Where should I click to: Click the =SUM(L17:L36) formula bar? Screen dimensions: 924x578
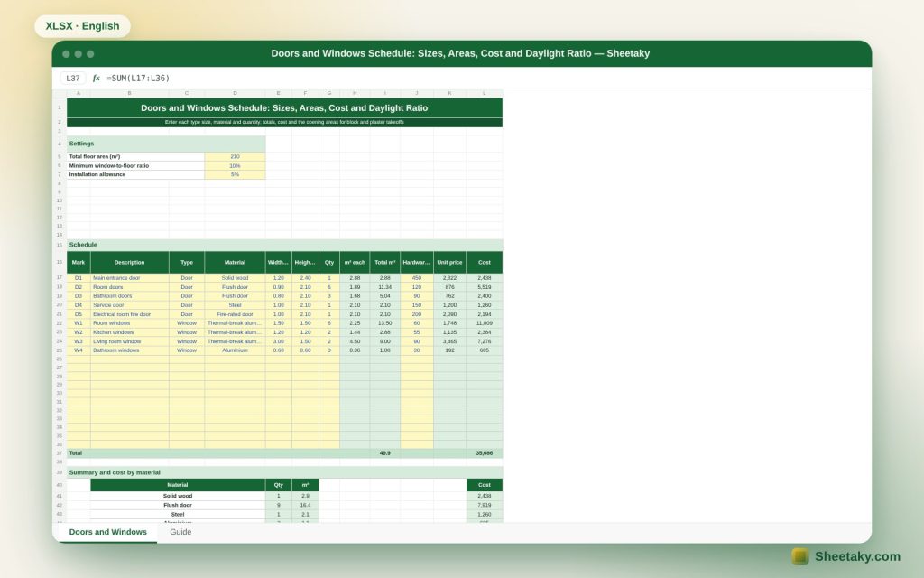click(138, 78)
